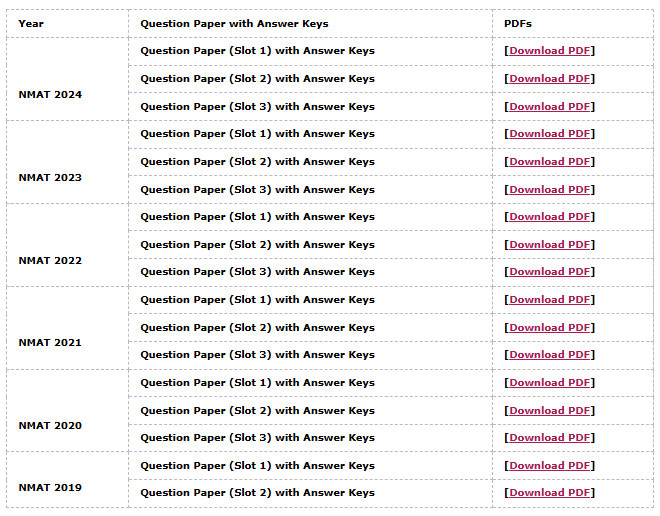The height and width of the screenshot is (516, 660).
Task: Download NMAT 2023 Slot 1 question paper PDF
Action: coord(550,134)
